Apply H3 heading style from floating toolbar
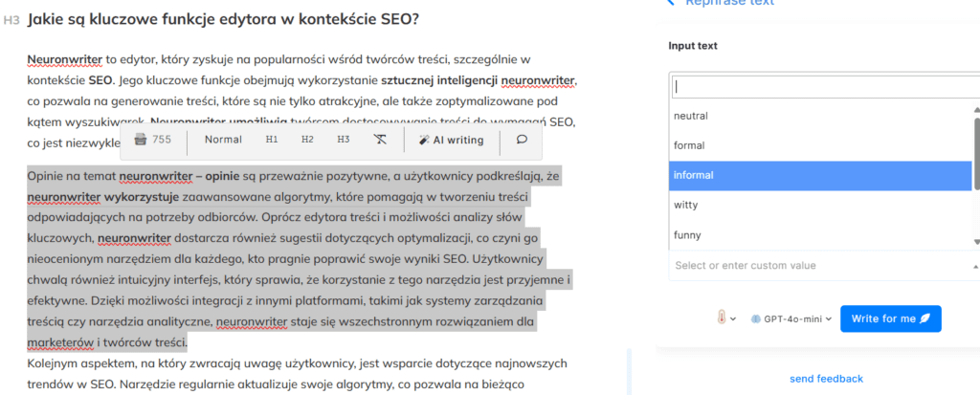This screenshot has width=980, height=395. [x=344, y=140]
